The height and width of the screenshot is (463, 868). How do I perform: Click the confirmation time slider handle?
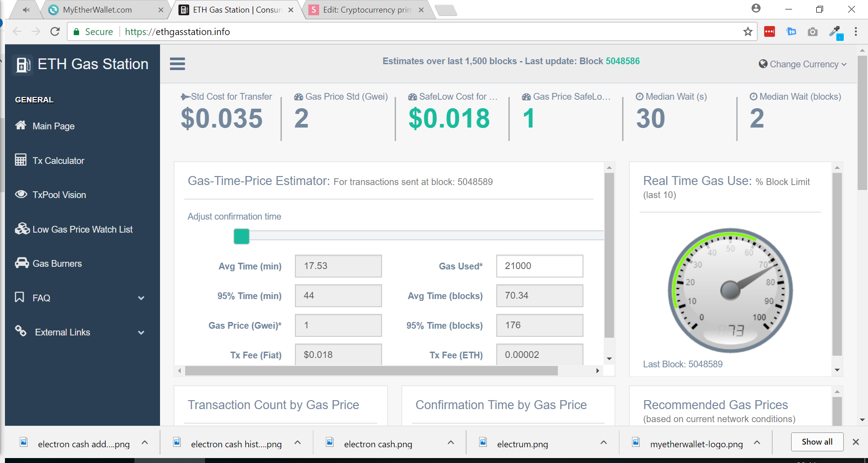tap(241, 236)
